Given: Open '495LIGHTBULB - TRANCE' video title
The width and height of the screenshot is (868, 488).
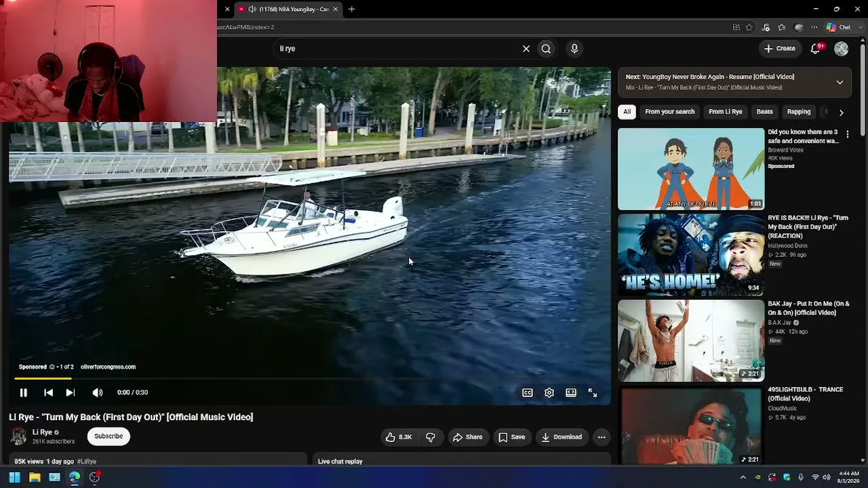Looking at the screenshot, I should pyautogui.click(x=805, y=394).
